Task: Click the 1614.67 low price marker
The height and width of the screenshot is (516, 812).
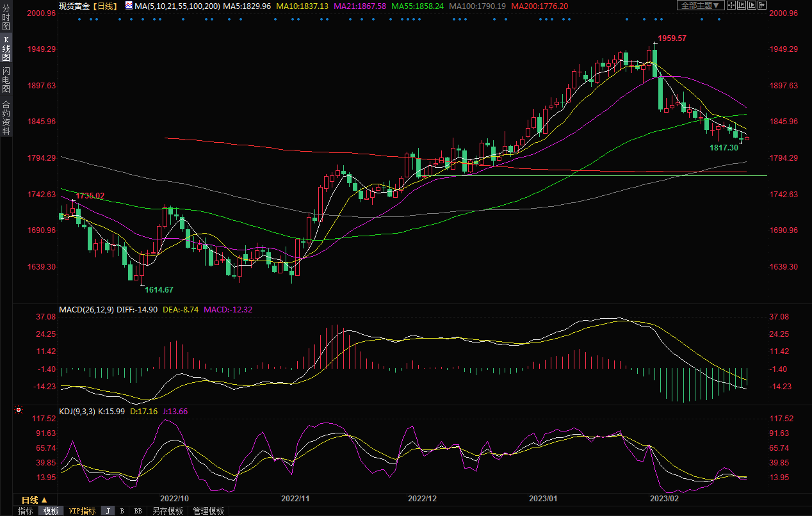Action: coord(159,290)
